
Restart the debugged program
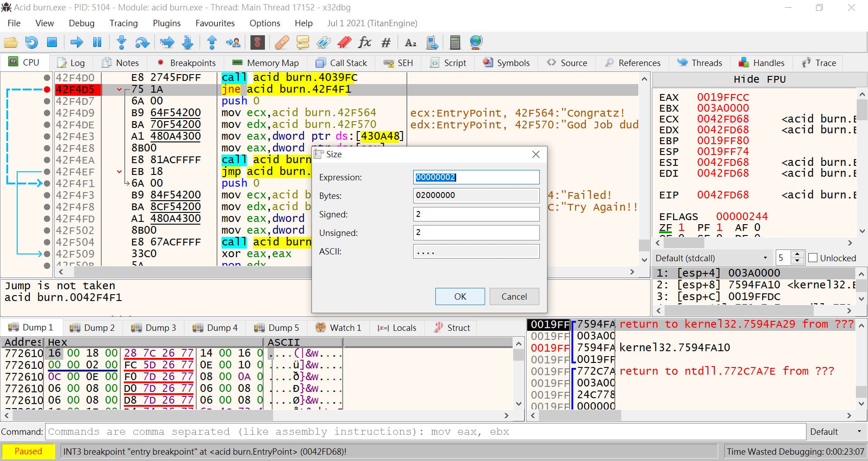31,42
